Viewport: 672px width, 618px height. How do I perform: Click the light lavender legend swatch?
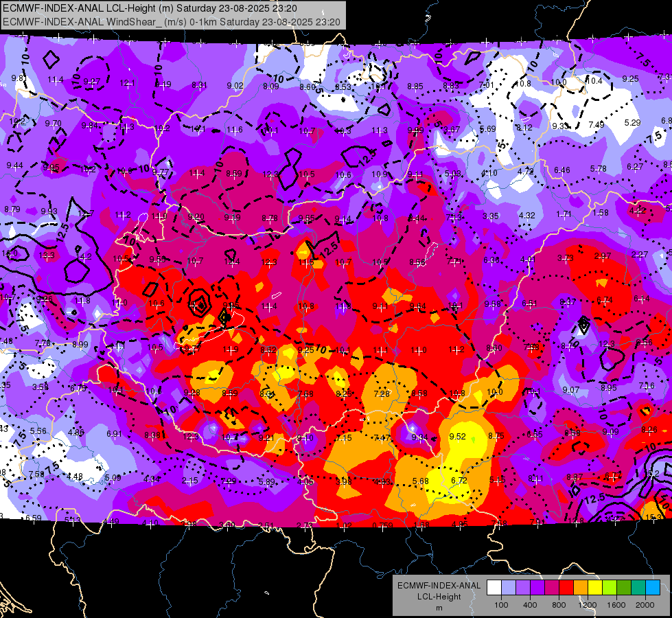pos(509,588)
